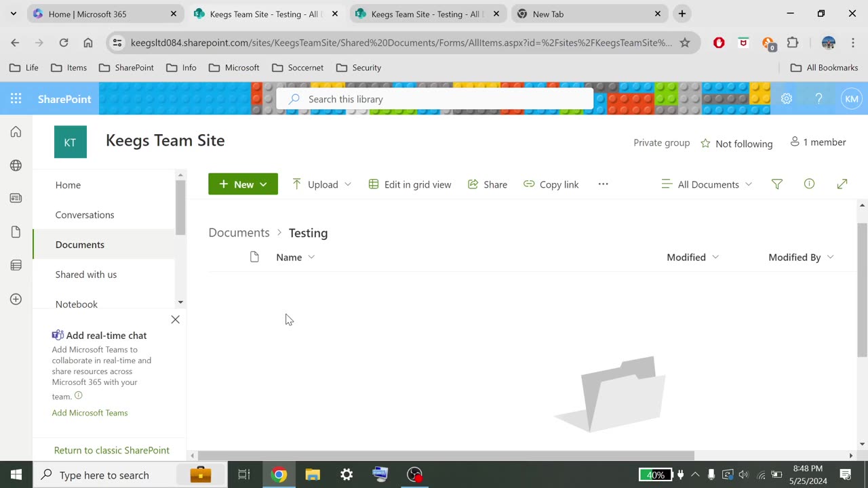
Task: Click the SharePoint brand name link
Action: 64,99
